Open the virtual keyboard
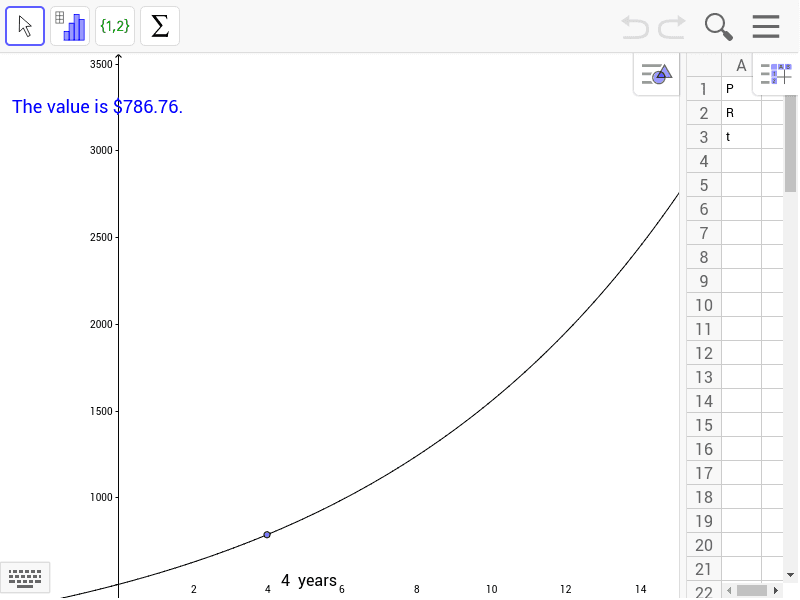 [25, 577]
